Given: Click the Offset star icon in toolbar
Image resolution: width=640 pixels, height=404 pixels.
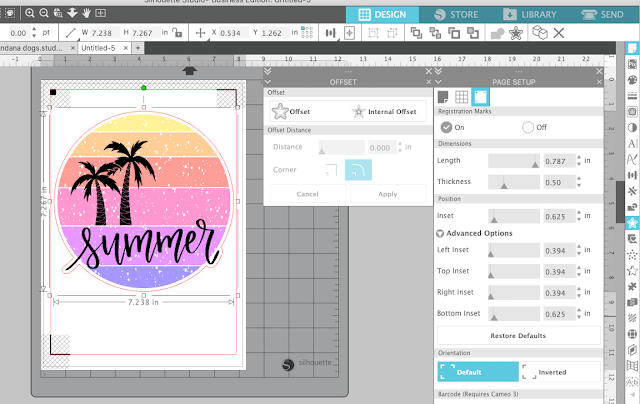Looking at the screenshot, I should coord(516,33).
